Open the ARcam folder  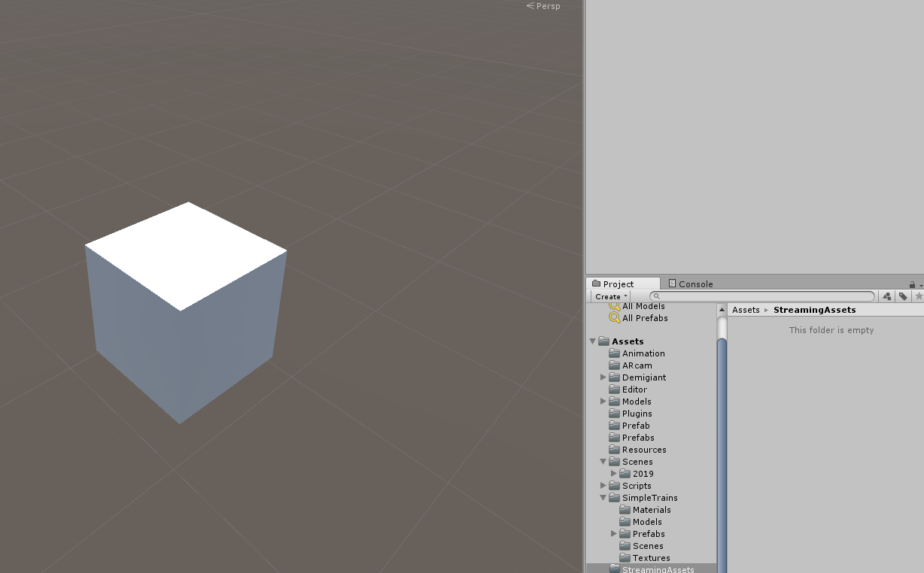631,365
